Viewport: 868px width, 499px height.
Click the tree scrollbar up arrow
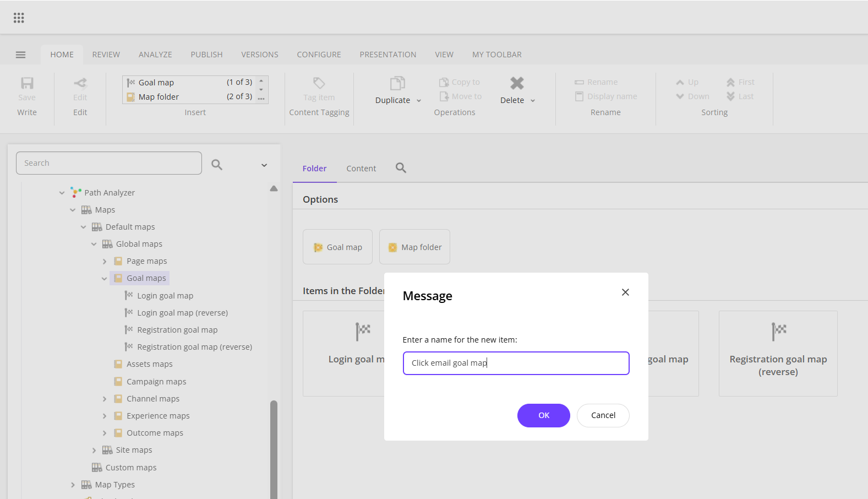274,188
